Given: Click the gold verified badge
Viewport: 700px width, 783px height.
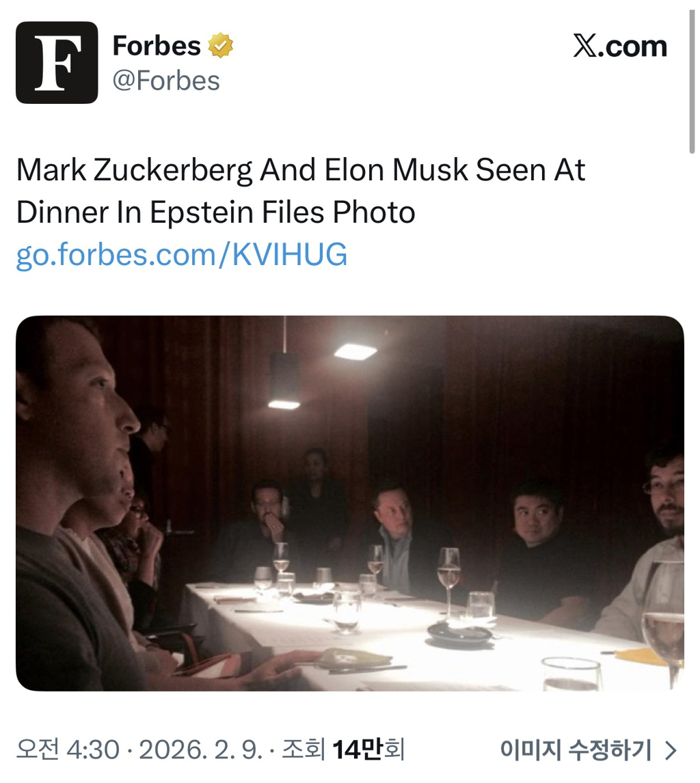Looking at the screenshot, I should [220, 46].
